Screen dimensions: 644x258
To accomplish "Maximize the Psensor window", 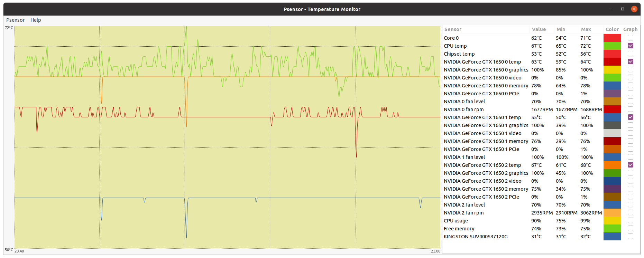I will (x=623, y=9).
